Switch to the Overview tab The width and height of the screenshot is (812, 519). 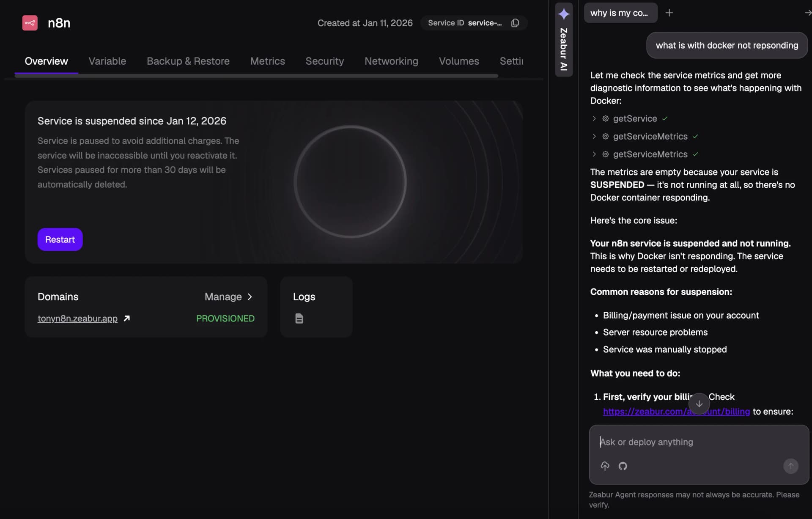point(46,61)
